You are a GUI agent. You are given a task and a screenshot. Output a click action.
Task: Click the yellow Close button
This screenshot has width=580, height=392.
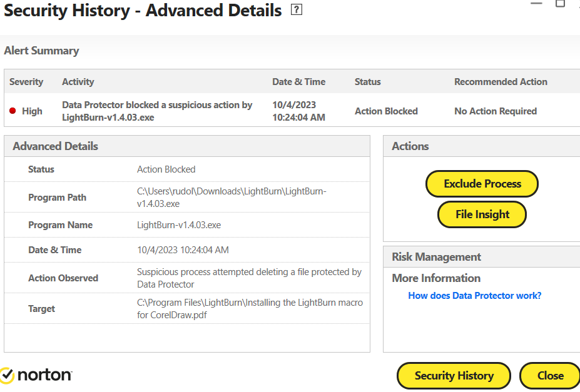[x=550, y=376]
